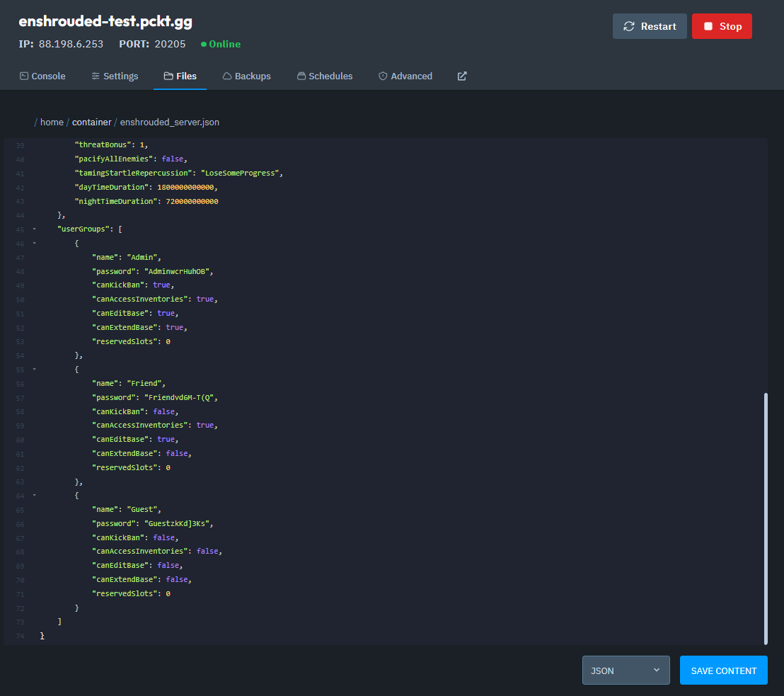Stop the server
This screenshot has width=784, height=696.
point(722,26)
